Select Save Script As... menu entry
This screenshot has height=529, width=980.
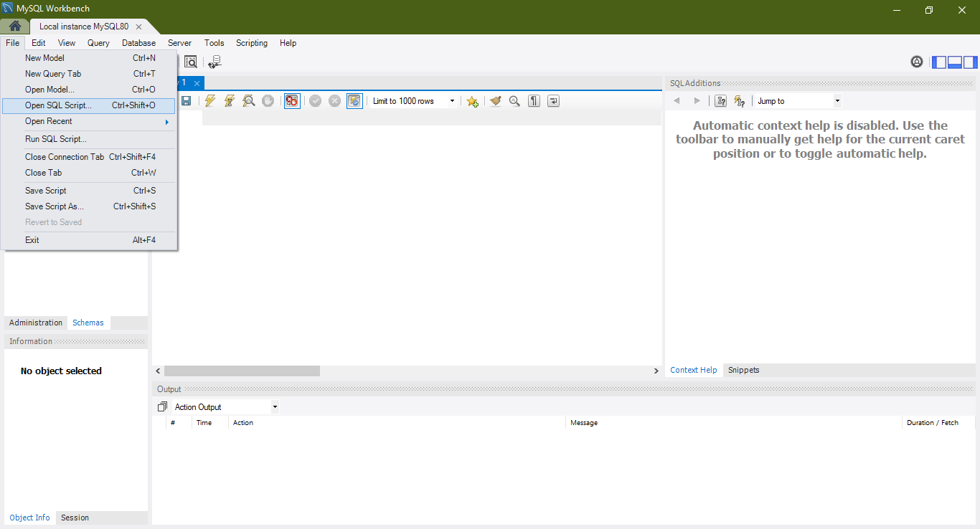[89, 206]
